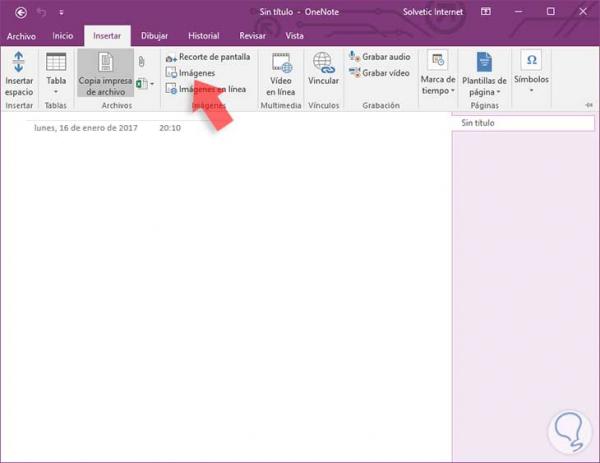Click Grabar audio microphone button
The image size is (600, 463).
tap(379, 57)
